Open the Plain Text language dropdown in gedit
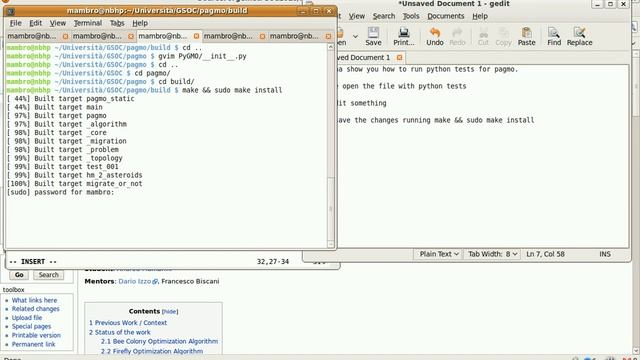This screenshot has height=360, width=640. click(x=438, y=254)
